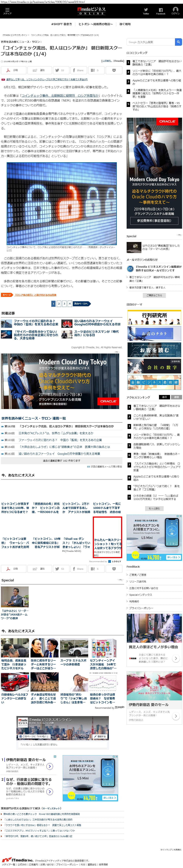Open お客を読む theme banner
This screenshot has width=183, height=868.
click(x=154, y=350)
